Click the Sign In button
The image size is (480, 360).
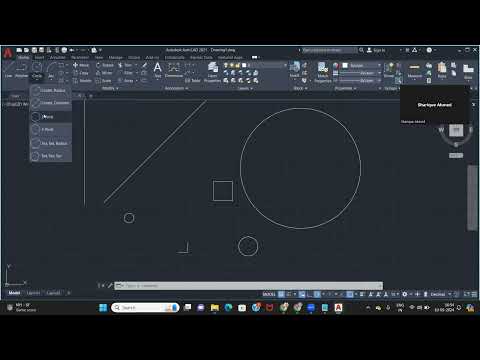click(376, 50)
